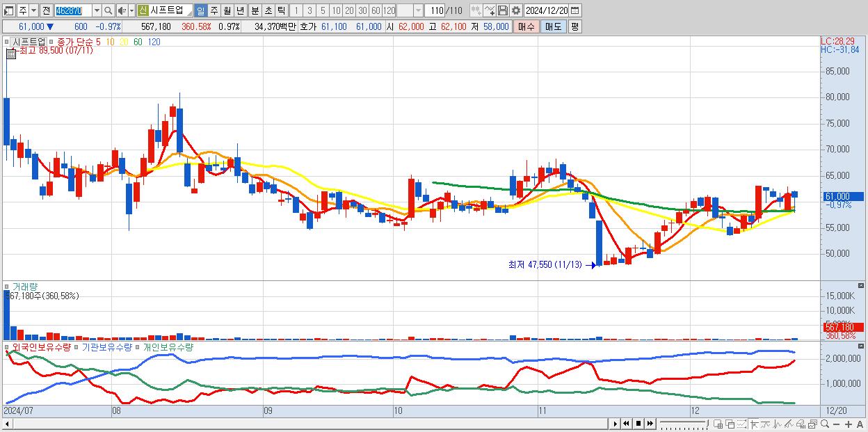Click the magnifier zoom tool at bottom right

pyautogui.click(x=824, y=424)
